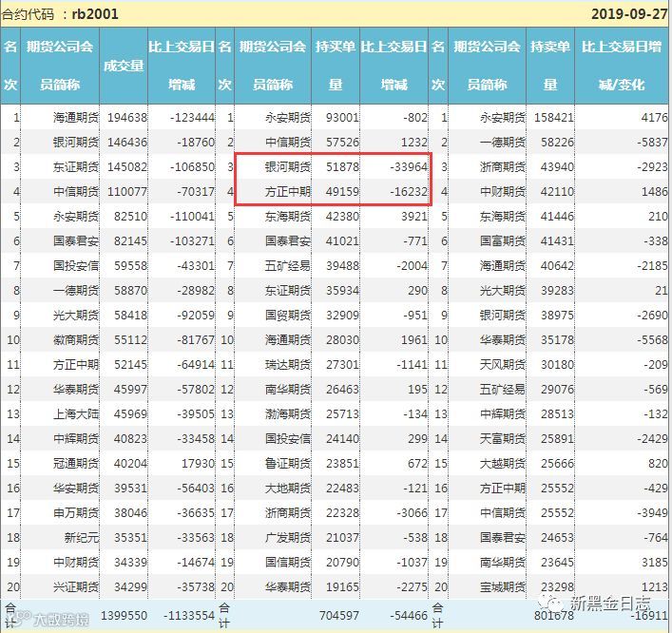Click long holding 57526 for 中信期货
Image resolution: width=672 pixels, height=633 pixels.
342,143
